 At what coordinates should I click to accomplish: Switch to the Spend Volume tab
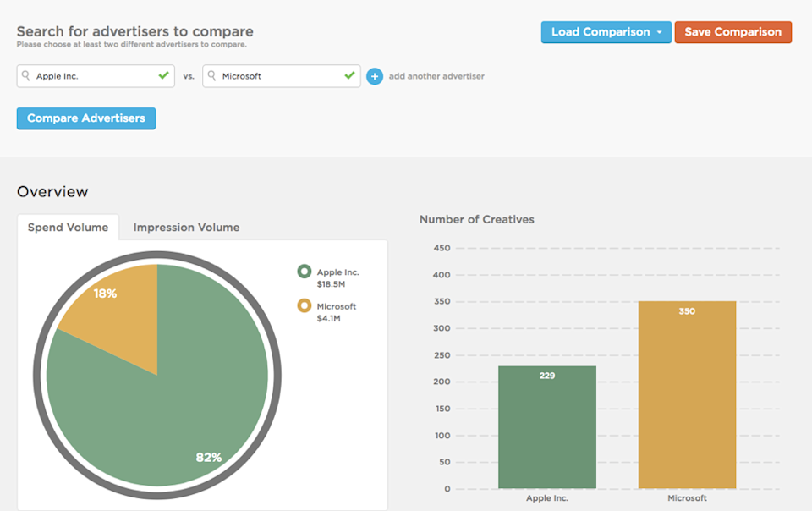click(68, 228)
